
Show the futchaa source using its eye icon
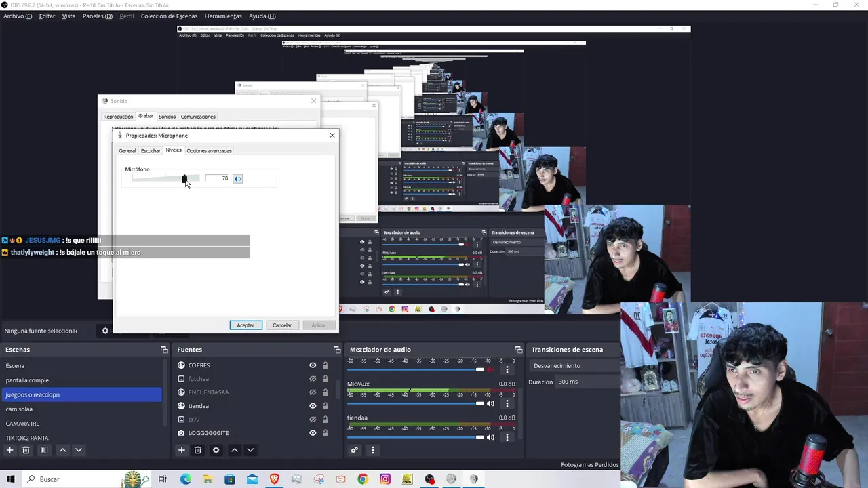(x=313, y=379)
